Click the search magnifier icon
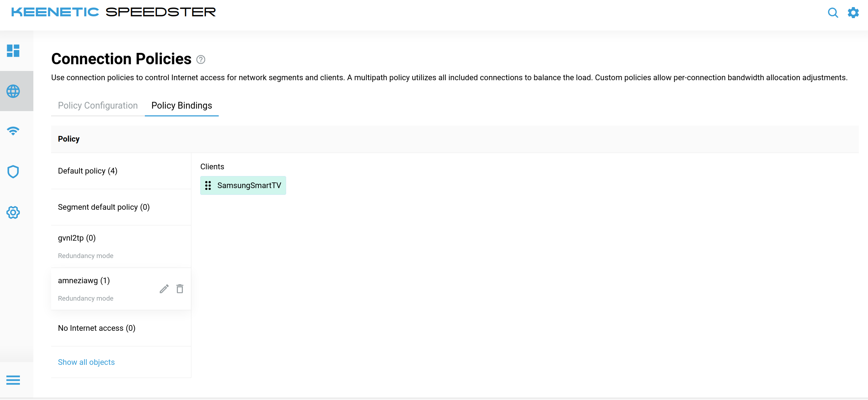Screen dimensions: 868x400 pyautogui.click(x=833, y=13)
